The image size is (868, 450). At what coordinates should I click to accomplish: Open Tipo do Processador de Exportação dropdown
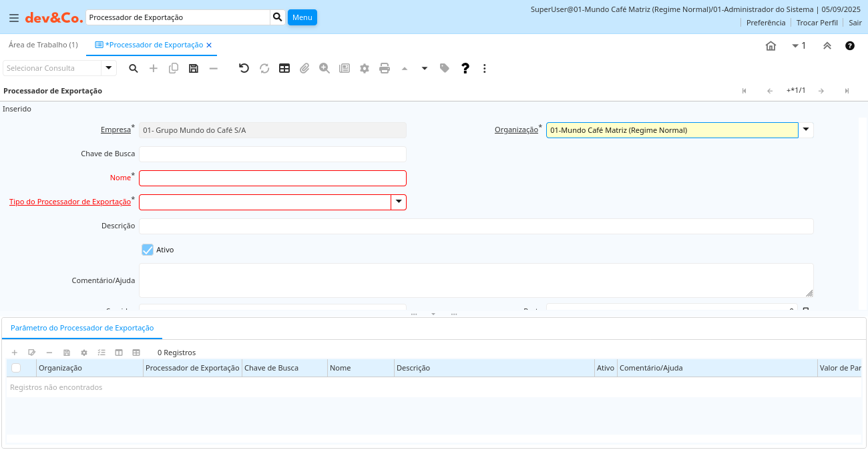(399, 202)
